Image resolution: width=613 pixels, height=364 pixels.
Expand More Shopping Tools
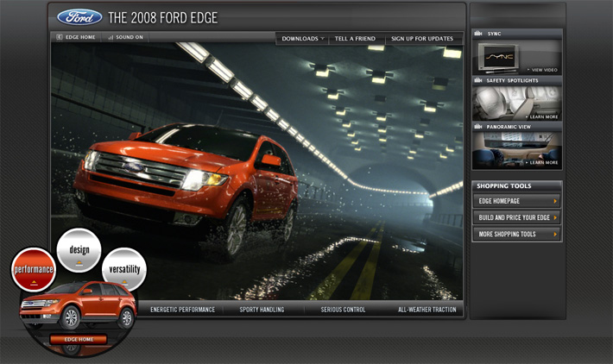click(x=516, y=234)
